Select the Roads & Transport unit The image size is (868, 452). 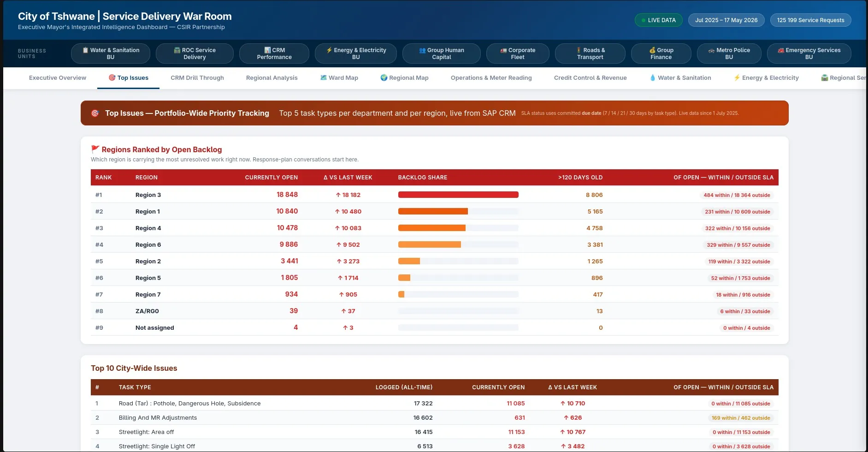tap(590, 54)
